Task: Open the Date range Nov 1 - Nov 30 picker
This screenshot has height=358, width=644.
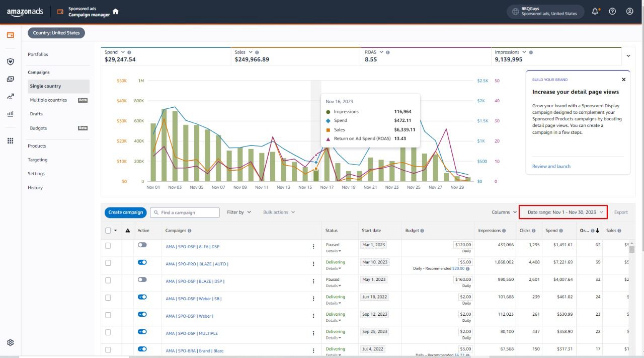Action: [563, 212]
